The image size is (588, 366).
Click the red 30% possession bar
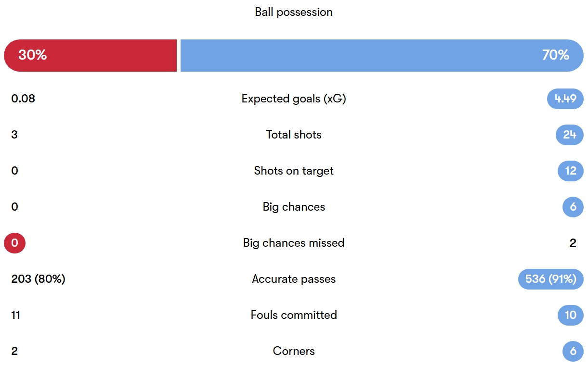(91, 55)
